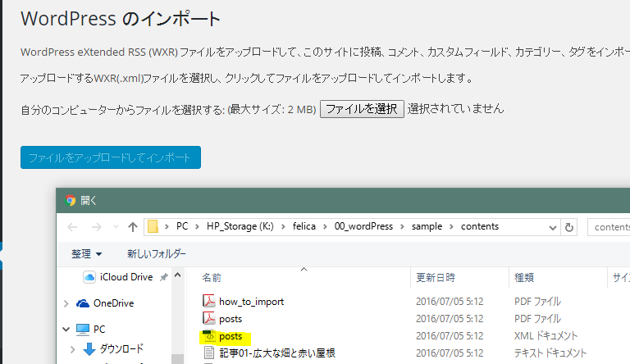
Task: Expand chevron after 00_wordPress breadcrumb
Action: pyautogui.click(x=402, y=227)
